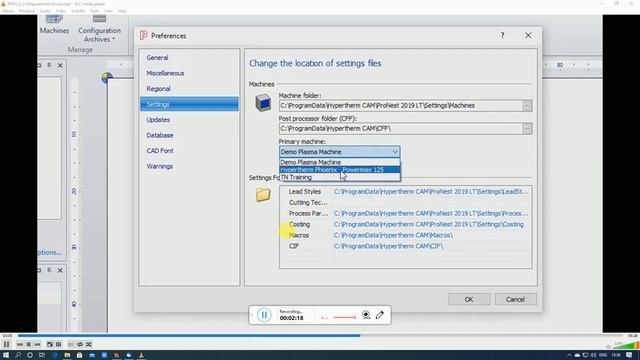
Task: Seek within the VLC progress bar
Action: [320, 336]
